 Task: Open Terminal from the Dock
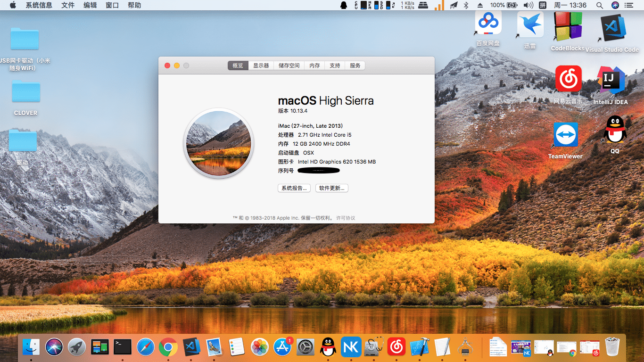tap(123, 347)
